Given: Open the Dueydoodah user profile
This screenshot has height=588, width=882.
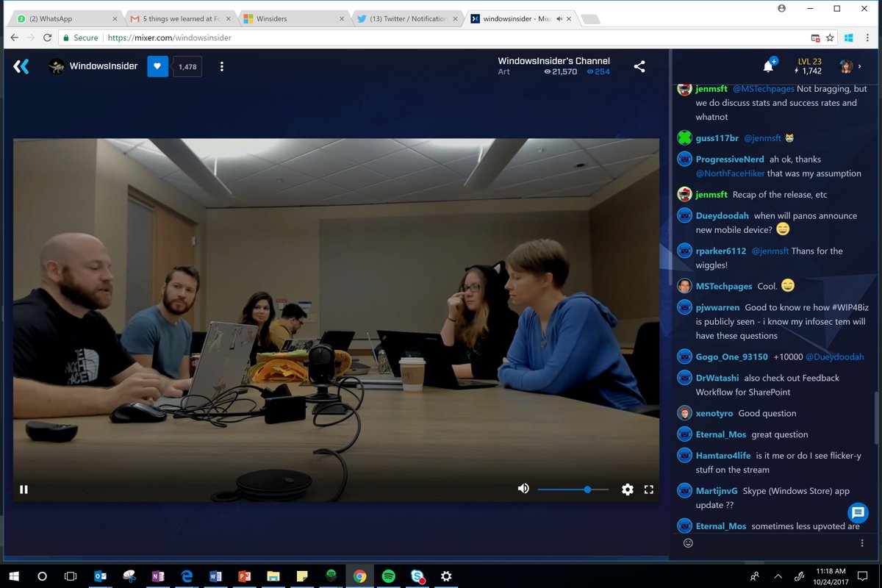Looking at the screenshot, I should click(x=723, y=215).
